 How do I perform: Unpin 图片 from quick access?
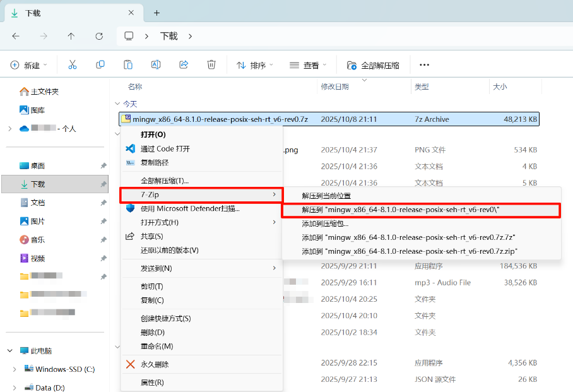pos(103,221)
